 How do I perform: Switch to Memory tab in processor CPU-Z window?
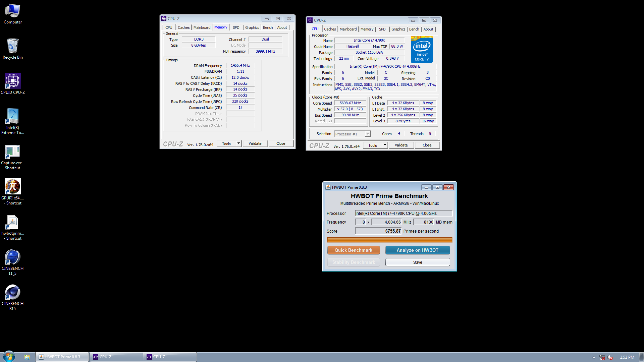367,29
